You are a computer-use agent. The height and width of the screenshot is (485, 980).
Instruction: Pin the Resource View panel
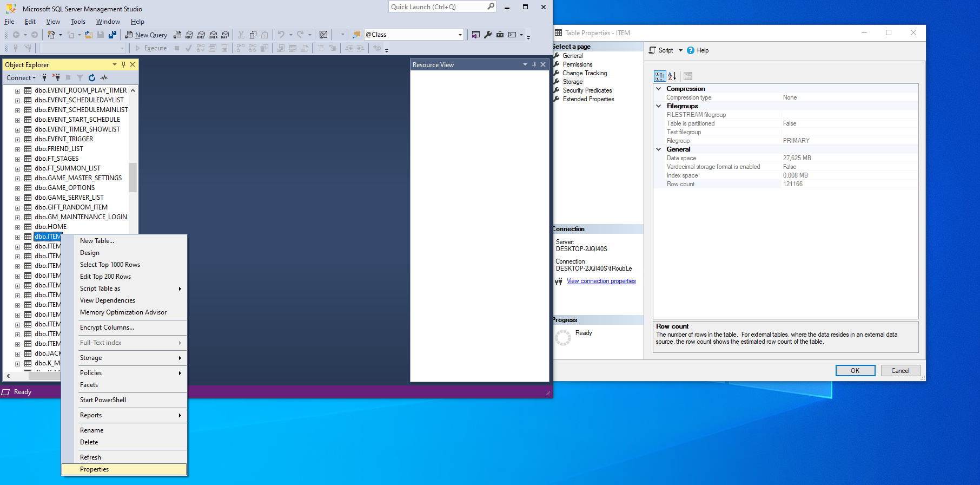(534, 64)
